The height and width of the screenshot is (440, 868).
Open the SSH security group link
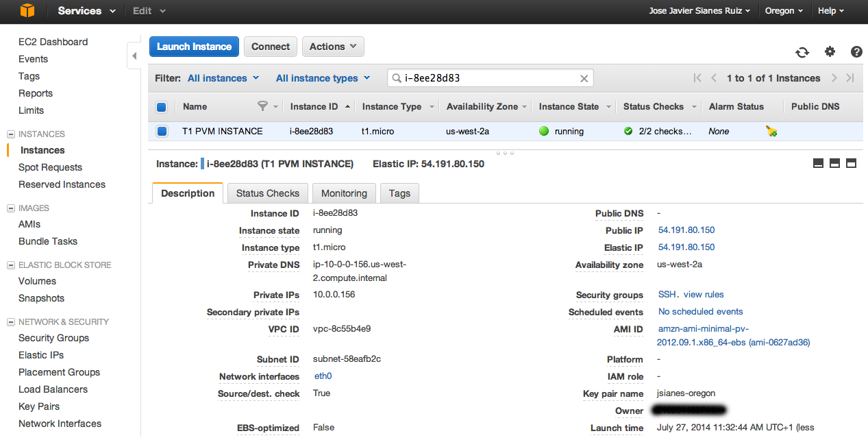coord(667,295)
